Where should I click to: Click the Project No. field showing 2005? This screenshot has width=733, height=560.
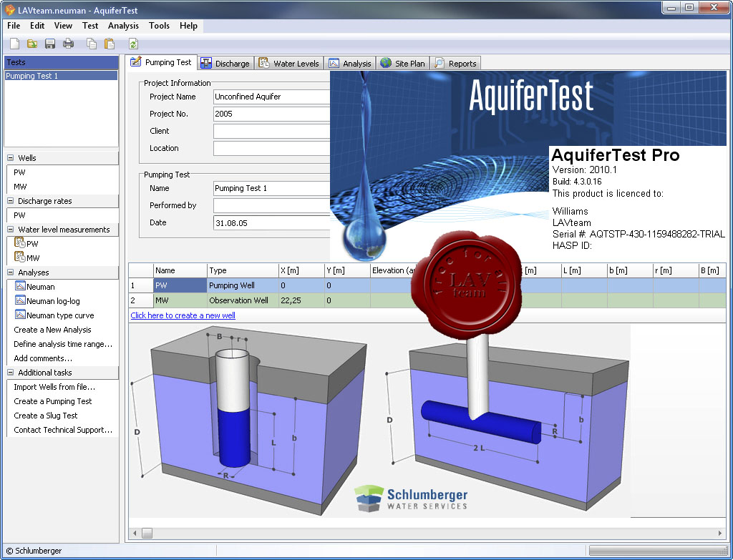pos(271,114)
